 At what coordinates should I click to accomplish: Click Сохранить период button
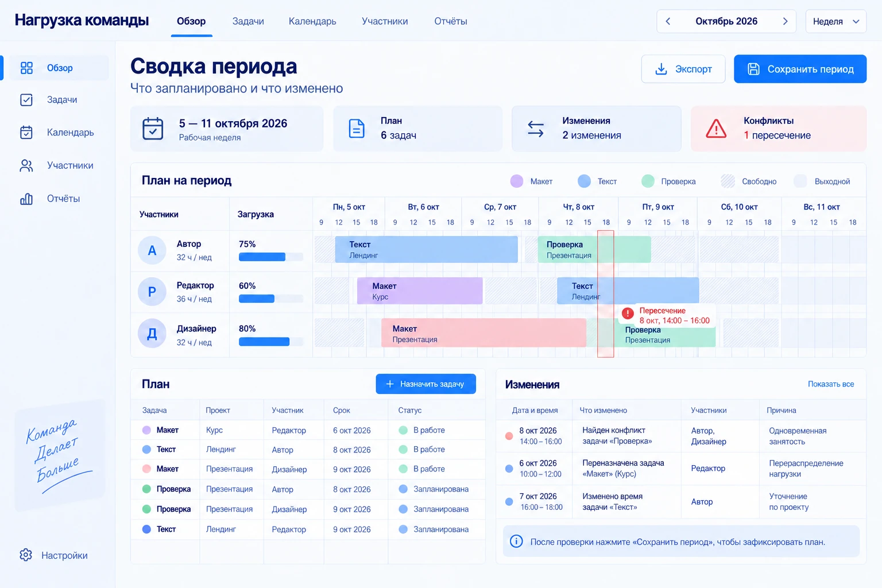coord(800,69)
